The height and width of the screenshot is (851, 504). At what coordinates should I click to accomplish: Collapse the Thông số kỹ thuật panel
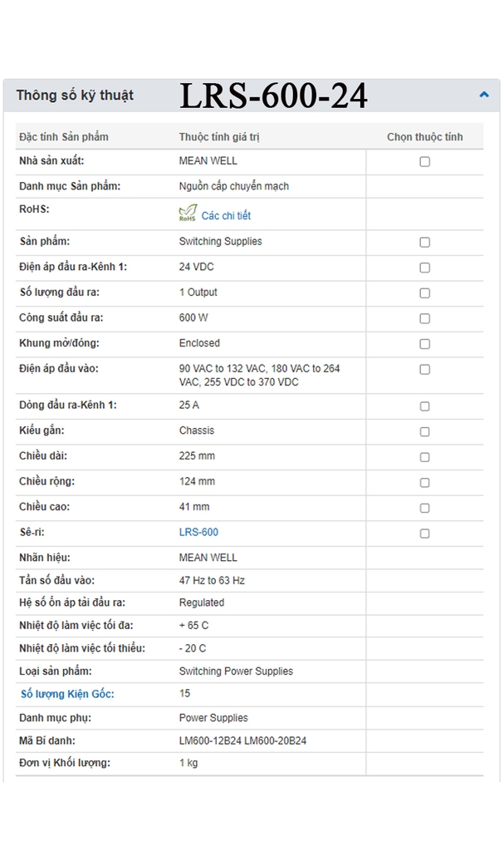(x=484, y=95)
